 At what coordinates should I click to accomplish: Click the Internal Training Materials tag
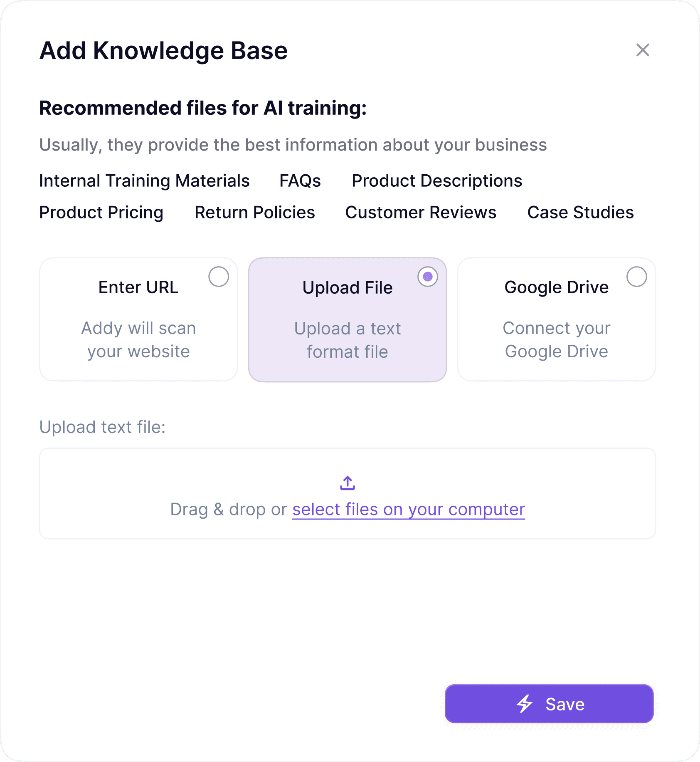pyautogui.click(x=144, y=181)
